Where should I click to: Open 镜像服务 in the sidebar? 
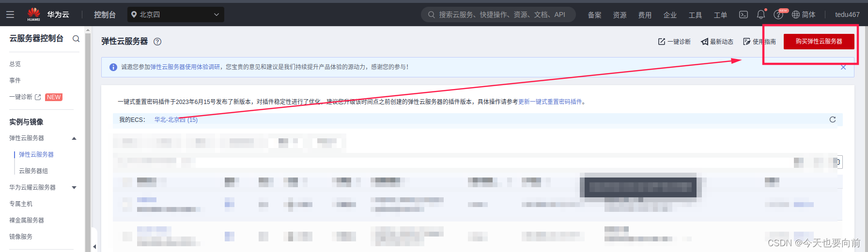click(21, 237)
